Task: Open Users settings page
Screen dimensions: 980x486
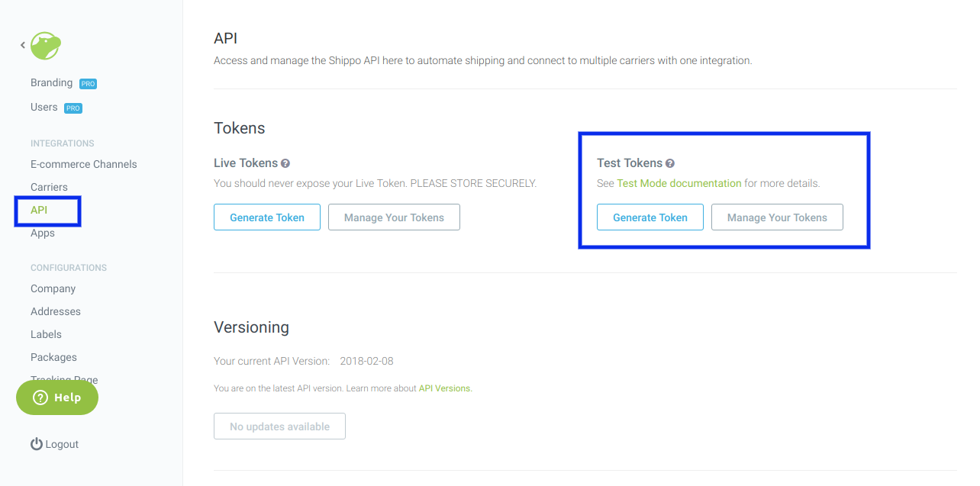Action: [x=44, y=107]
